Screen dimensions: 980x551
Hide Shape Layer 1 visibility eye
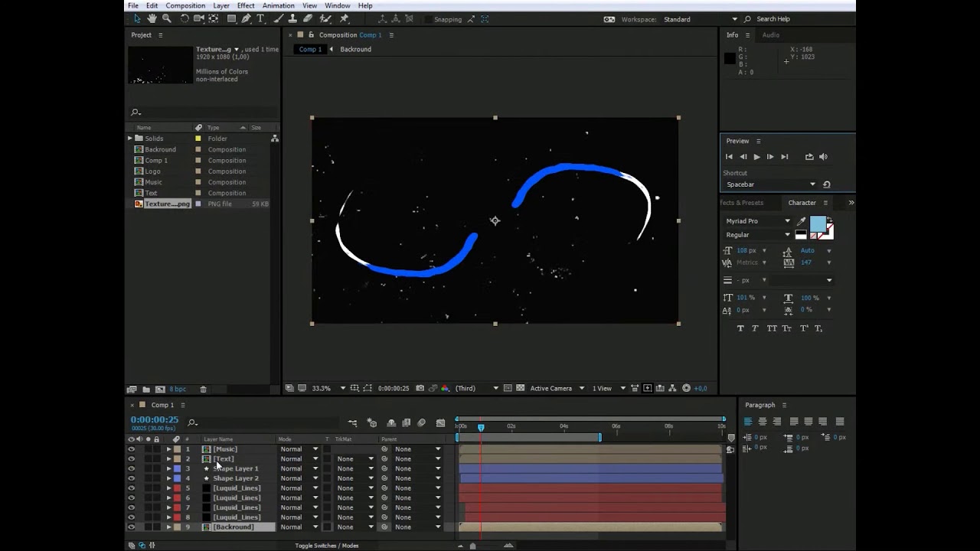point(131,468)
